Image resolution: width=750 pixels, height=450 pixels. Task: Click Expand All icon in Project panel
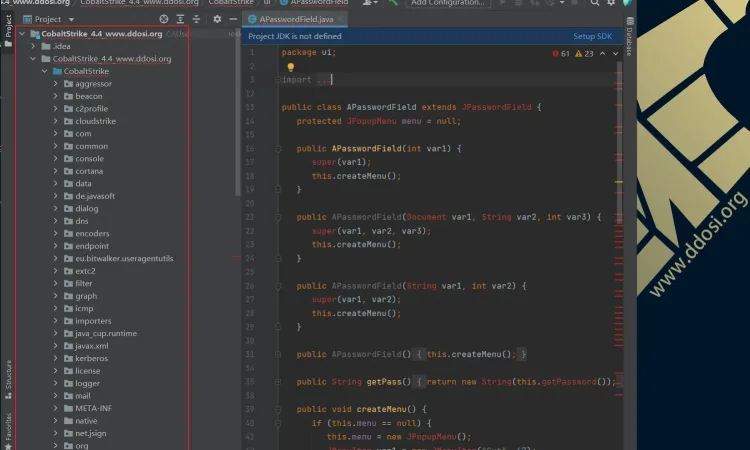pos(180,19)
